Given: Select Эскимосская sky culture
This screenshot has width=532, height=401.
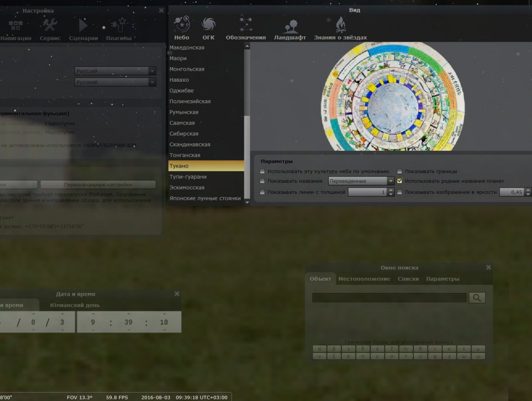Looking at the screenshot, I should [206, 188].
